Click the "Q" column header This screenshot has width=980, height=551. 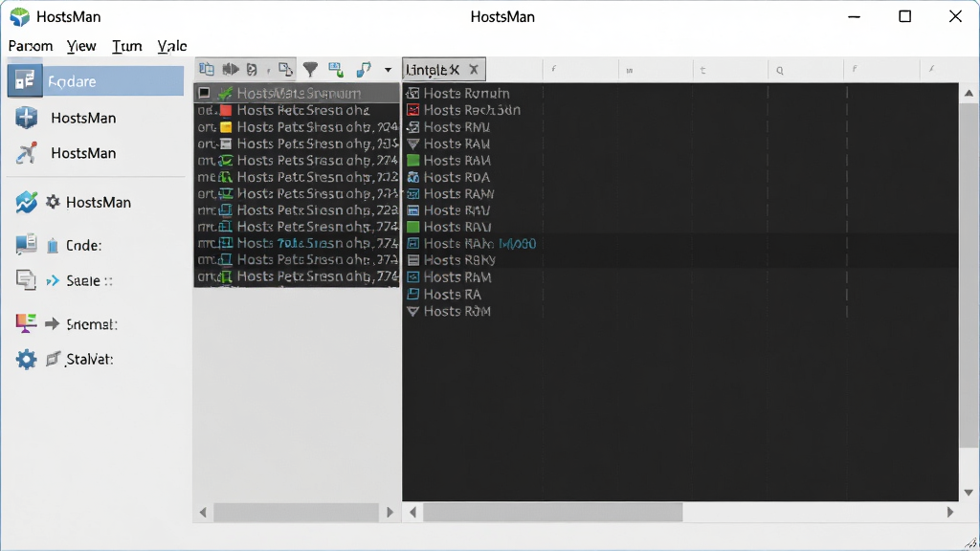point(780,71)
